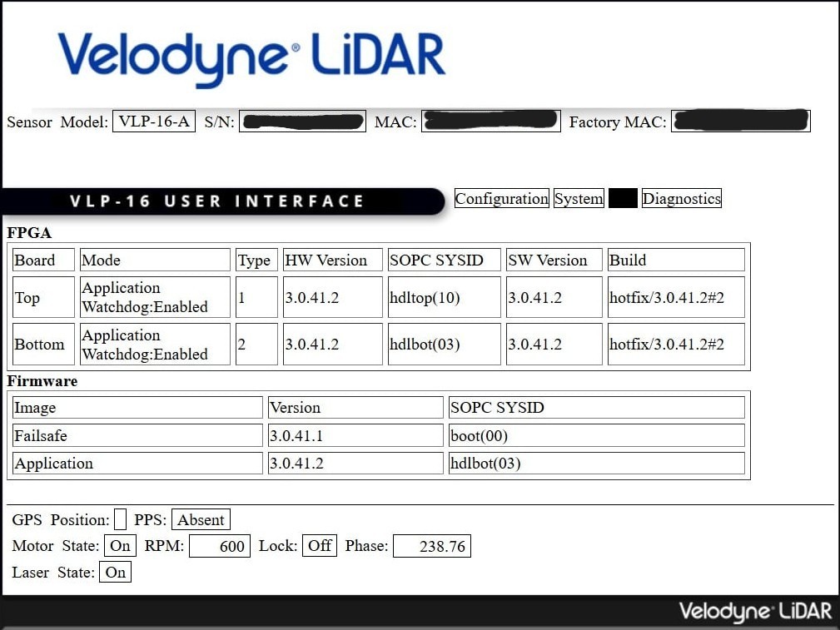Screen dimensions: 840x630
Task: Click the Build column header
Action: pyautogui.click(x=676, y=260)
